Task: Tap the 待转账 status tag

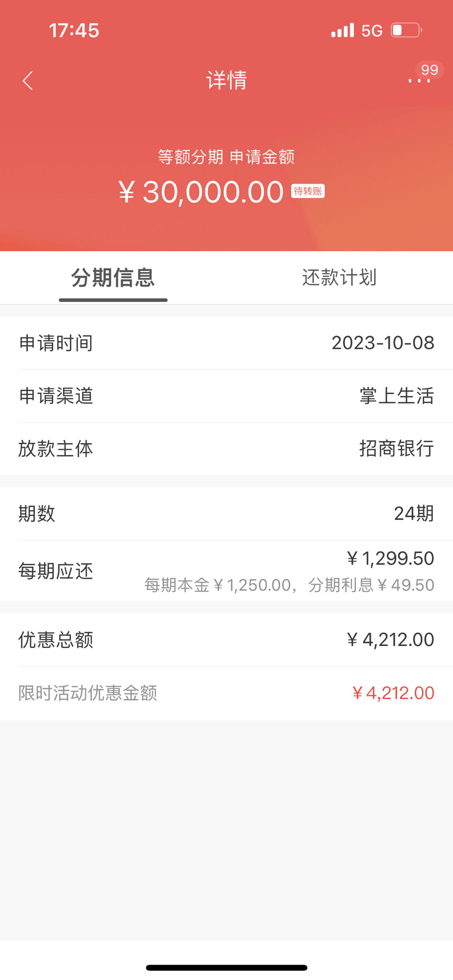Action: pos(308,191)
